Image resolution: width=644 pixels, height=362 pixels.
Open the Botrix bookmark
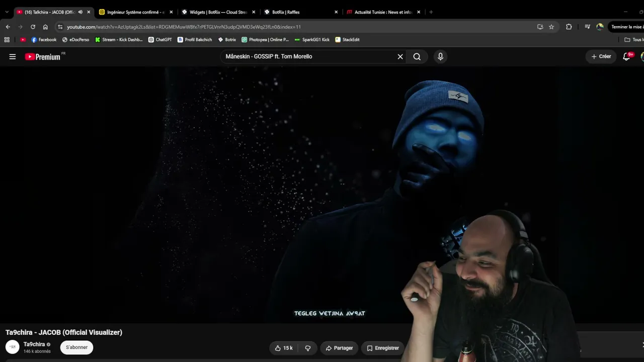click(227, 40)
